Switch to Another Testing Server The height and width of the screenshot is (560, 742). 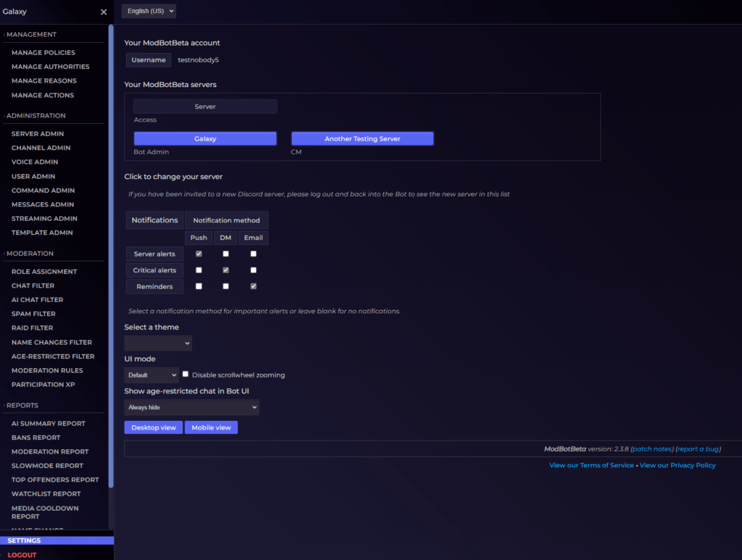tap(362, 138)
